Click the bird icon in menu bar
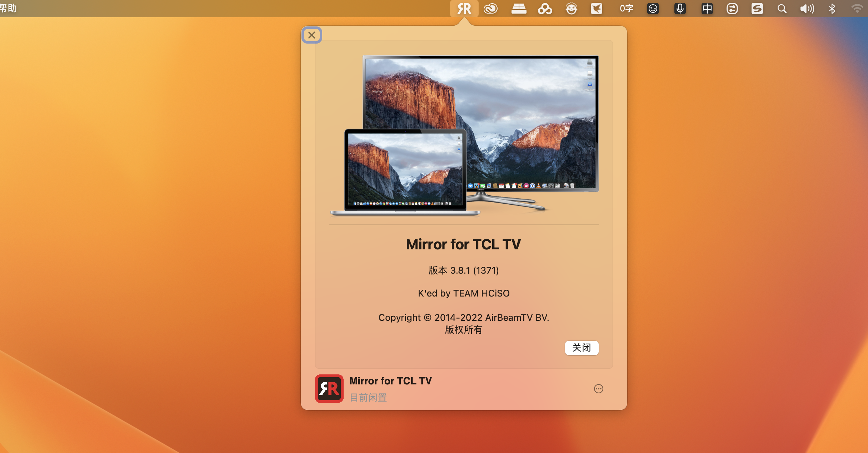 [596, 9]
